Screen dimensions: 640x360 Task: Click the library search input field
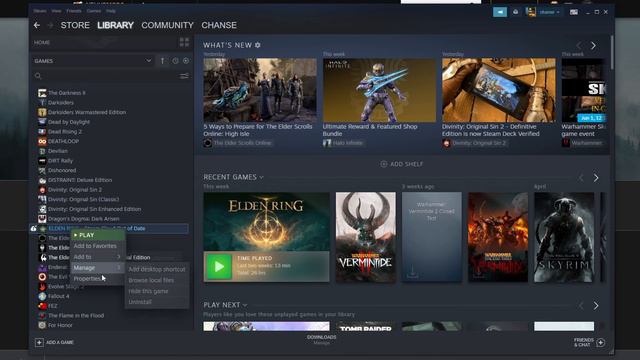(110, 76)
